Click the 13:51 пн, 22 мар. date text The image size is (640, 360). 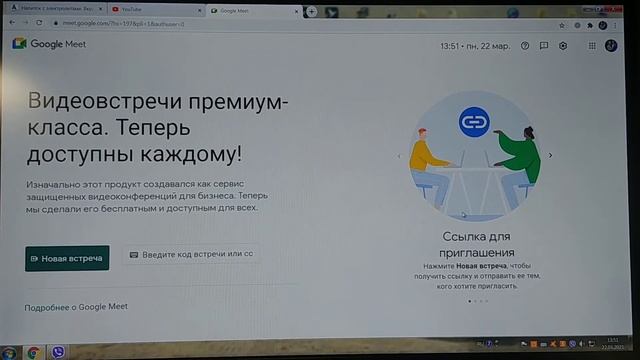click(x=475, y=46)
